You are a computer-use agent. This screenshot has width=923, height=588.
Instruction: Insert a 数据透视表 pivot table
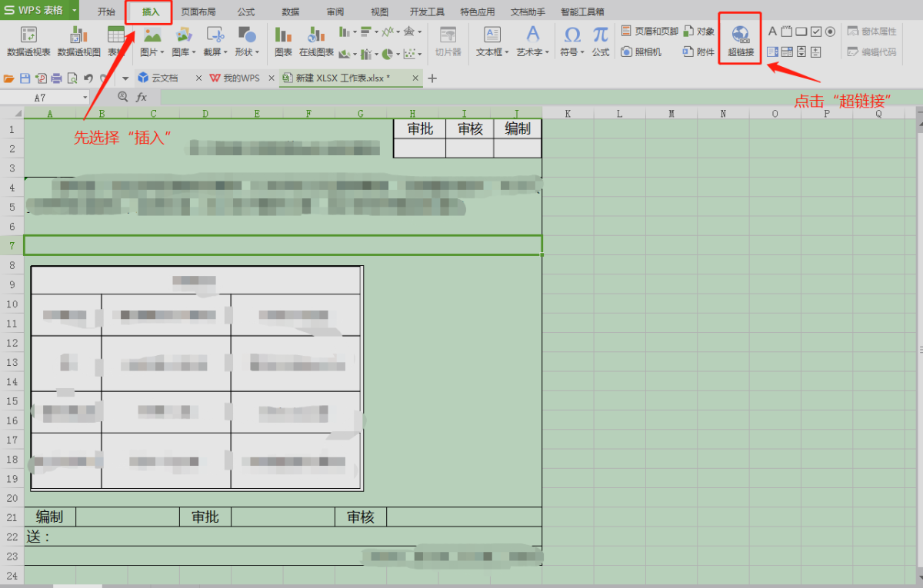pos(28,42)
